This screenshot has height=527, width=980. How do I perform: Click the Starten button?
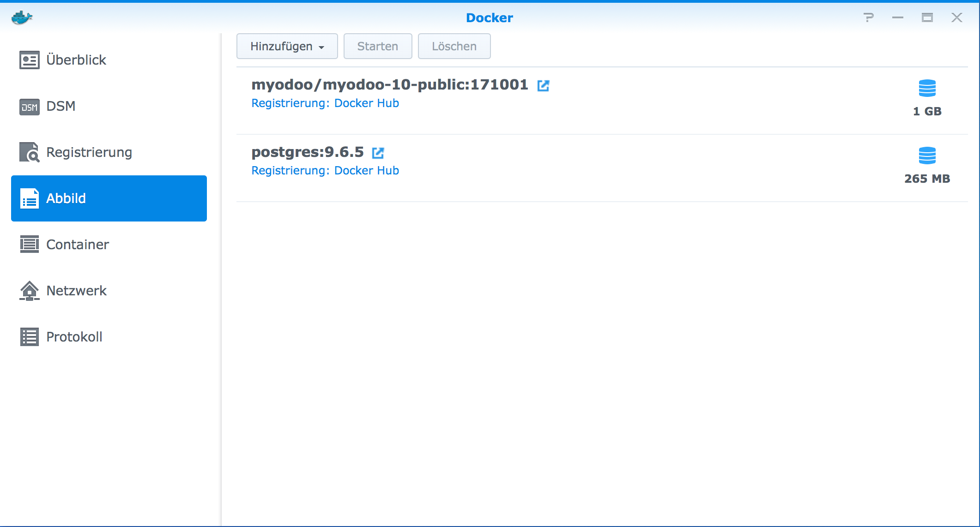tap(377, 46)
